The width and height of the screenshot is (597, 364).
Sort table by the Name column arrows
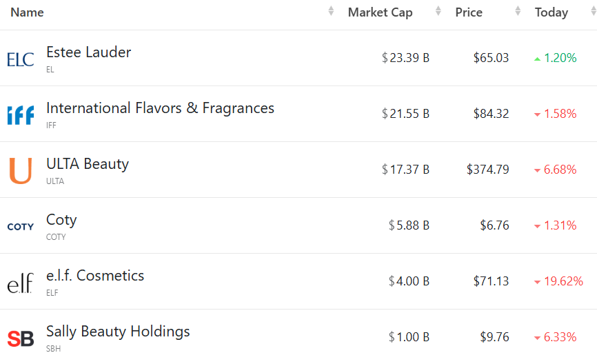click(331, 12)
